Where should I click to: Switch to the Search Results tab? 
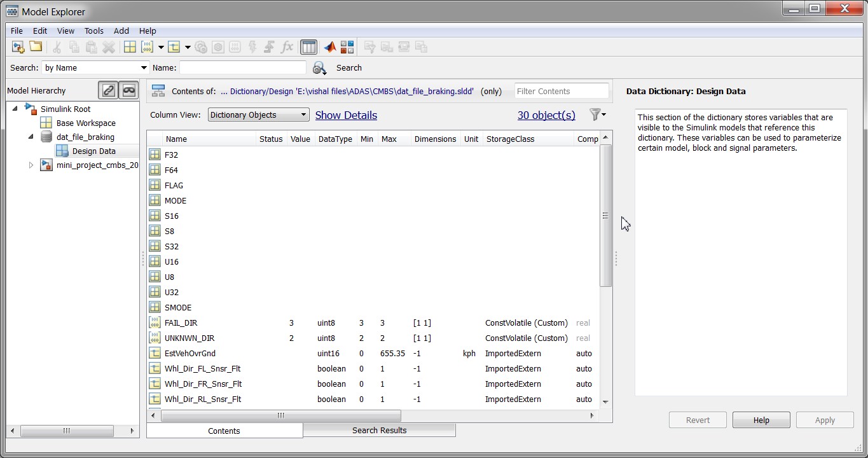tap(380, 430)
